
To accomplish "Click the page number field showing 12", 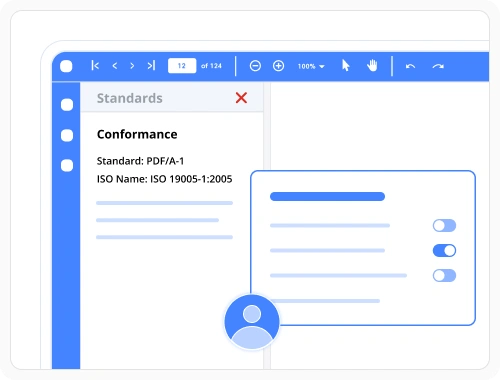I will tap(182, 66).
